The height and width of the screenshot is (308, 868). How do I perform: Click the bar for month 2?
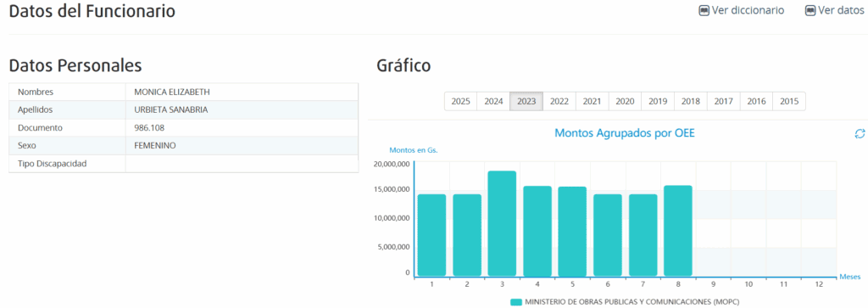(467, 235)
